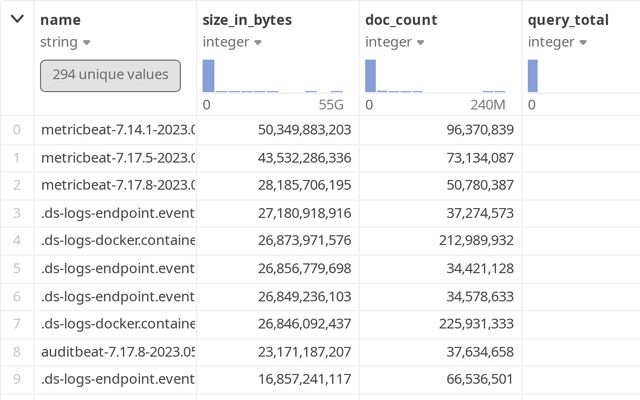Select the metricbeat-7.17.5 name cell

pyautogui.click(x=117, y=157)
